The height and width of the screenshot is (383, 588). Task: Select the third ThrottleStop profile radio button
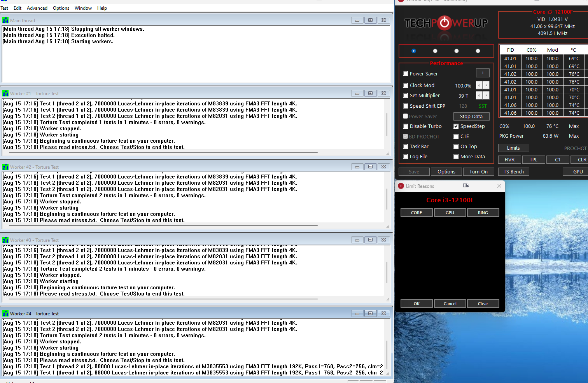point(457,51)
